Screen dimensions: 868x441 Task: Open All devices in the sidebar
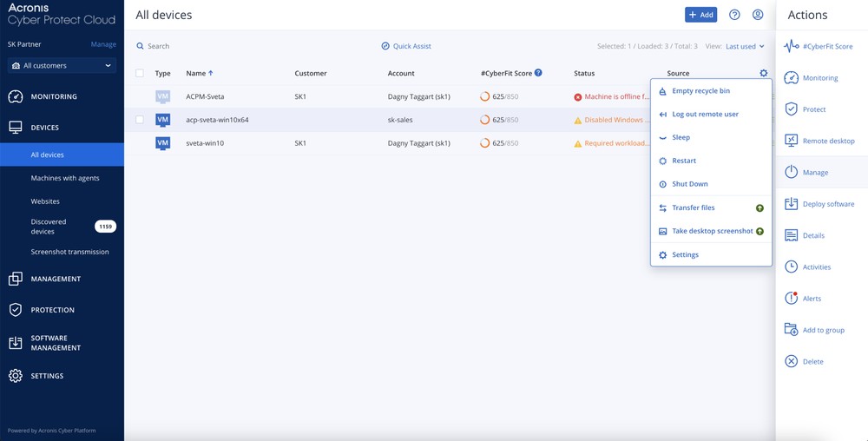pyautogui.click(x=62, y=155)
